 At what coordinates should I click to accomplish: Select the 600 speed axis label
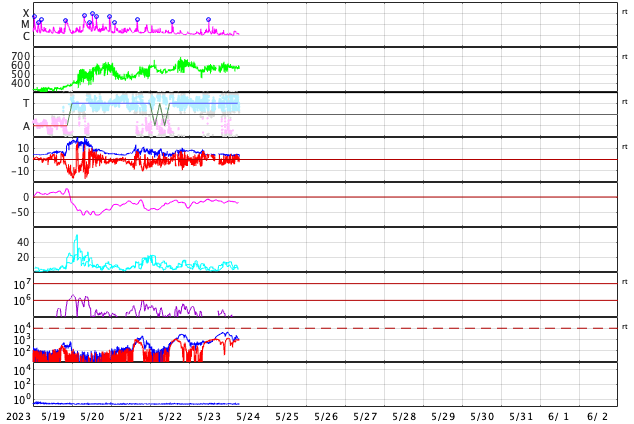tap(21, 65)
